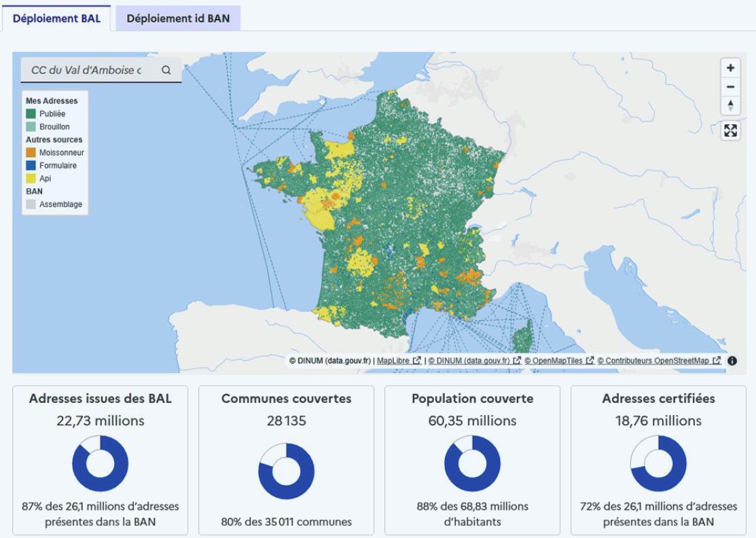
Task: Click the 18,76 millions value
Action: click(x=659, y=421)
